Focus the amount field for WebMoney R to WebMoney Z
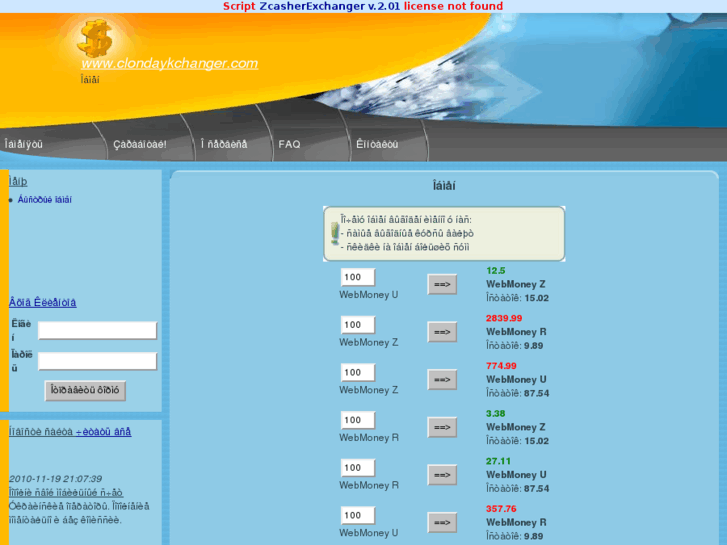 point(357,420)
